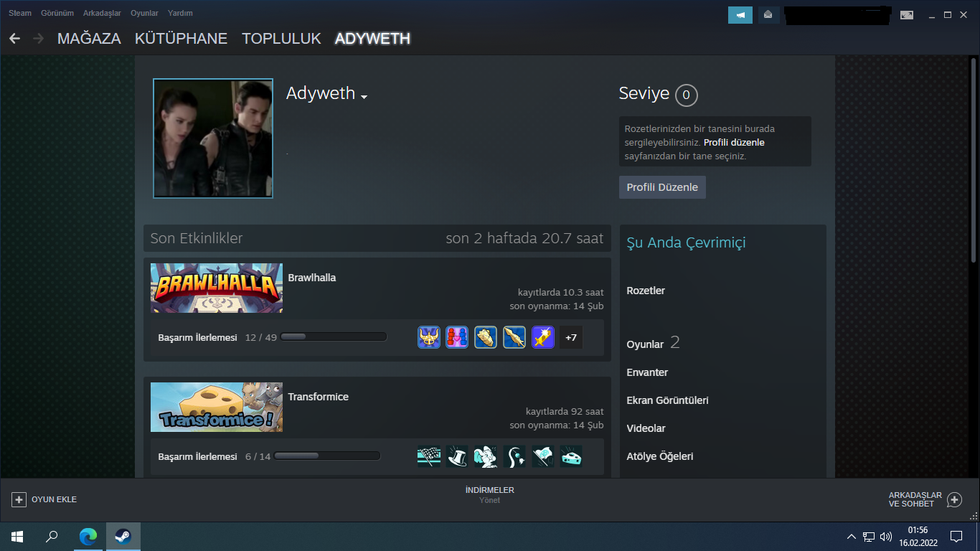Screen dimensions: 980x551
Task: Click the Brawlhalla achievement progress bar
Action: (x=334, y=336)
